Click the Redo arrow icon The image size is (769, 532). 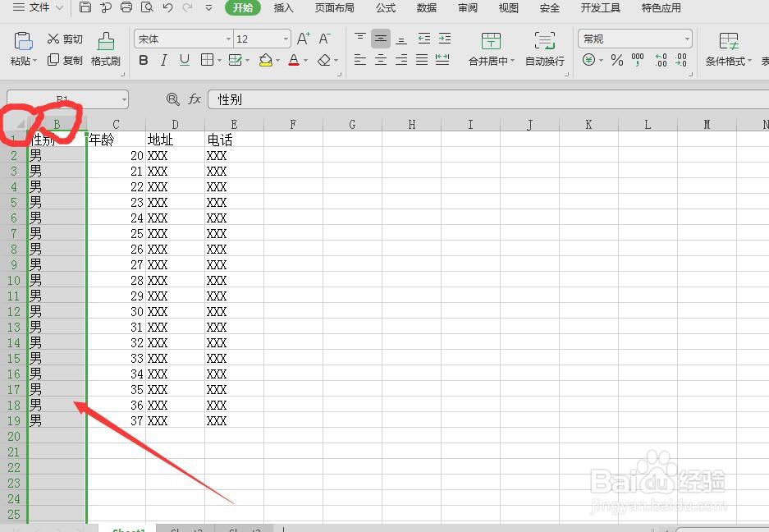[187, 7]
